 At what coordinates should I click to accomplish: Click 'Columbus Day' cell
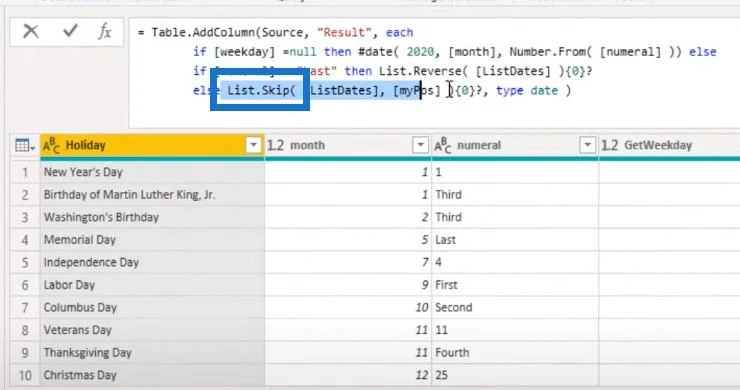(152, 308)
